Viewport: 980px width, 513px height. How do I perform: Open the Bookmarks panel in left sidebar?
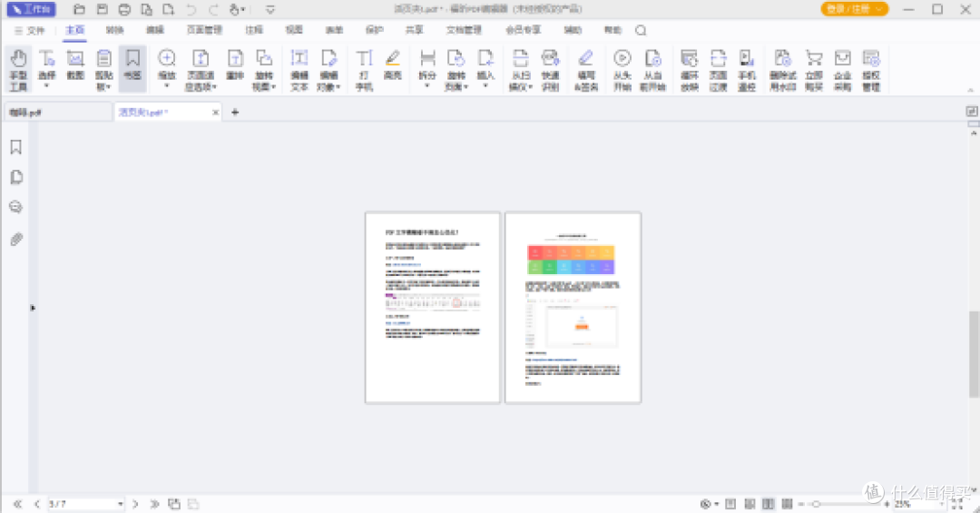(16, 147)
